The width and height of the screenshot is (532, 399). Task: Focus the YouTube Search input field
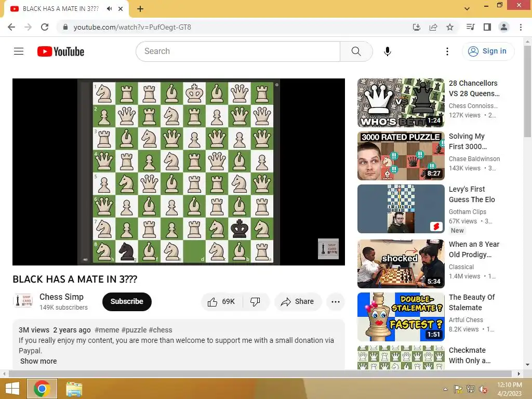point(238,51)
